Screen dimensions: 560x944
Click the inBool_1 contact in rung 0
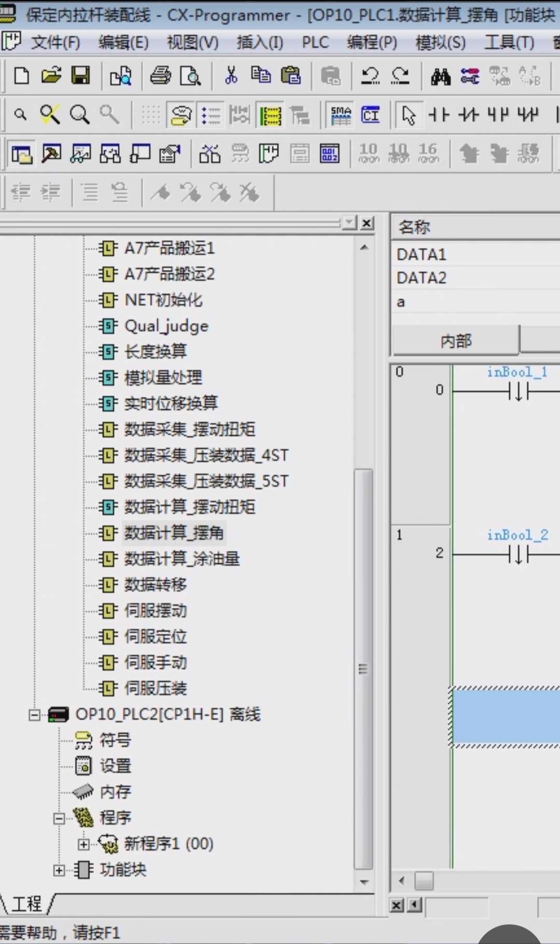pos(518,390)
